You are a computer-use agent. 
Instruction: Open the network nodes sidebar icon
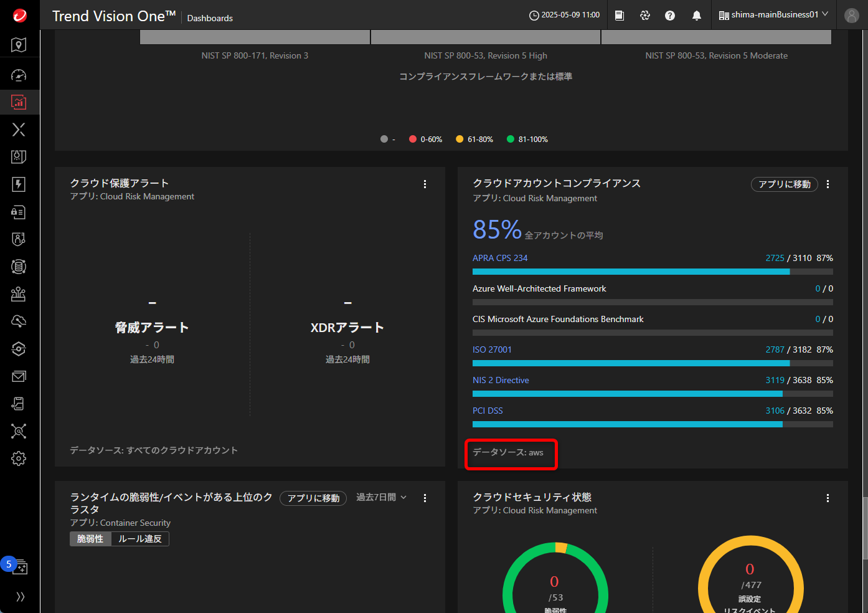pyautogui.click(x=19, y=431)
